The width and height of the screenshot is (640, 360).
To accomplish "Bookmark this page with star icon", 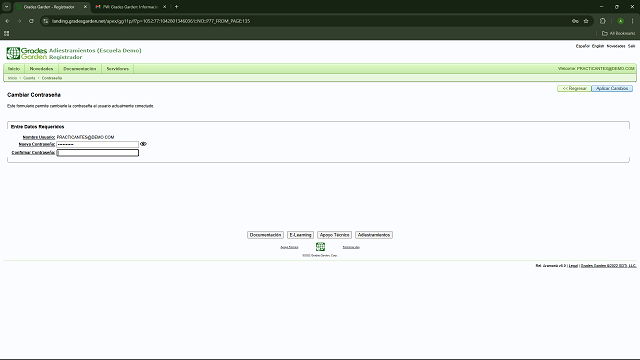I will pos(586,21).
